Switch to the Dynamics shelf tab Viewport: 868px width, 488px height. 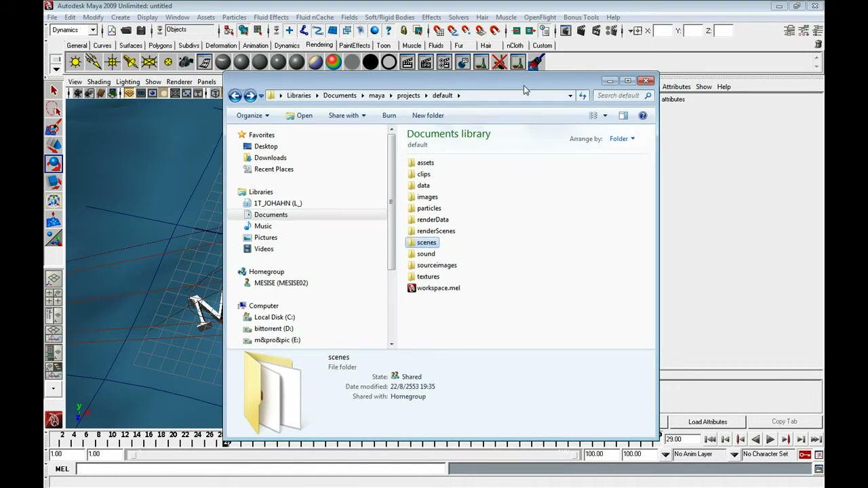pos(287,45)
